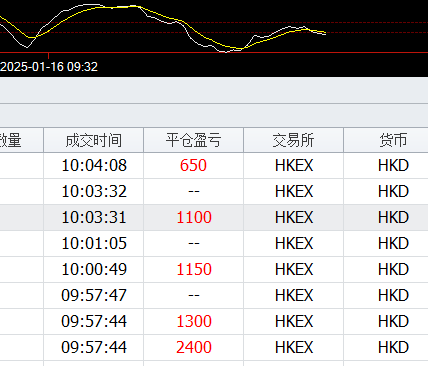Click HKD in the 10:01:05 row

[x=393, y=243]
